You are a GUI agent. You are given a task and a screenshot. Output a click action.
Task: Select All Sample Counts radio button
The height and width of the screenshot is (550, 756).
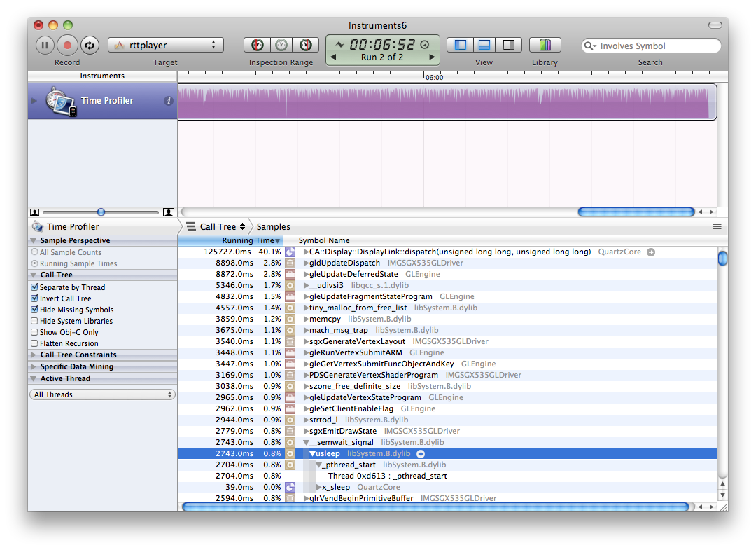(34, 252)
